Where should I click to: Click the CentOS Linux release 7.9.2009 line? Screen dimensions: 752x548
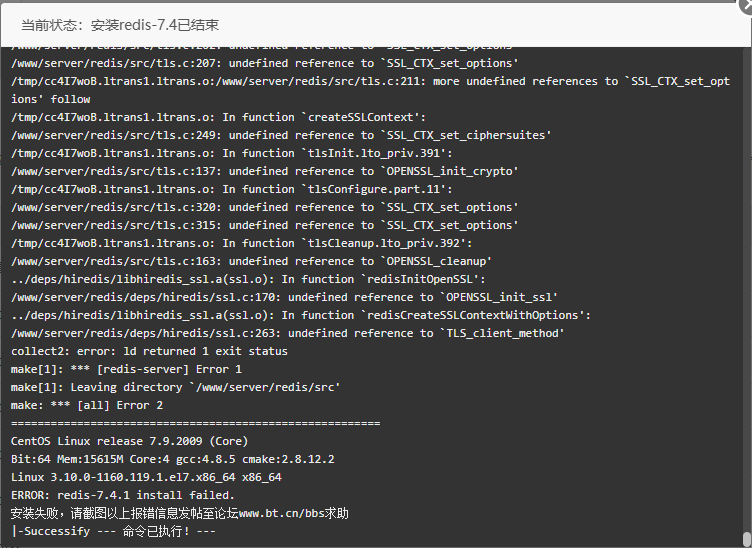[129, 441]
